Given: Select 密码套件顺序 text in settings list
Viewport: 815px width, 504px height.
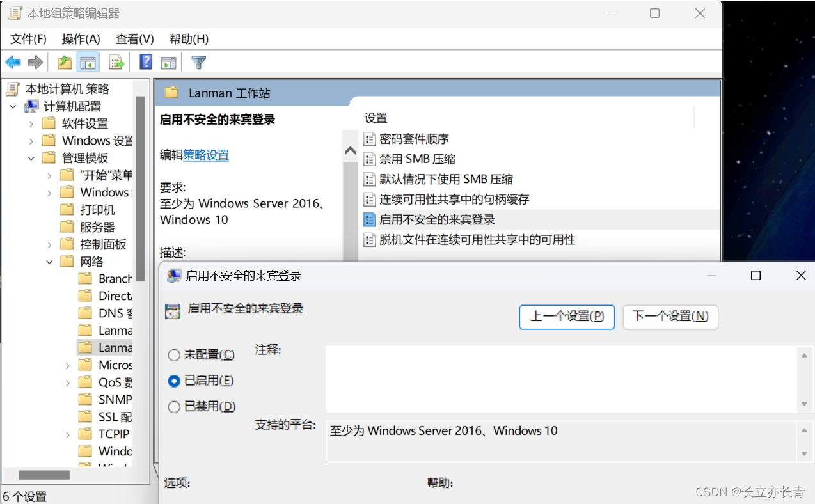Looking at the screenshot, I should point(414,139).
